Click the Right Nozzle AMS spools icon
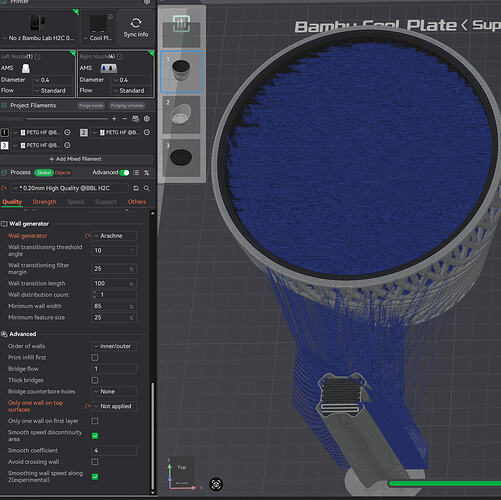This screenshot has height=500, width=501. 109,68
